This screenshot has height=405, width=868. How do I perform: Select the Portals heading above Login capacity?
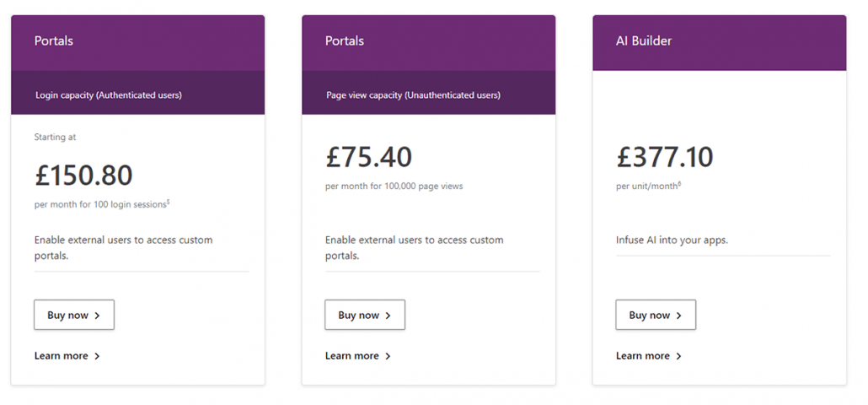pyautogui.click(x=54, y=40)
